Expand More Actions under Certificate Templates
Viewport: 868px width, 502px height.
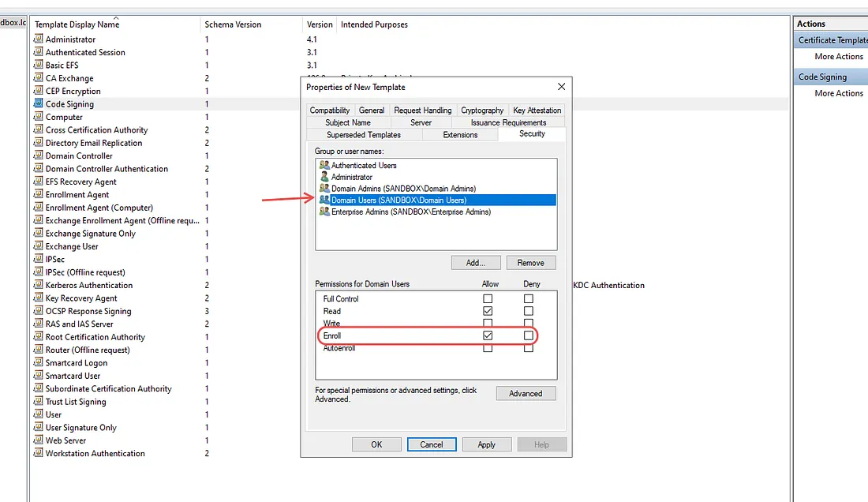tap(839, 57)
